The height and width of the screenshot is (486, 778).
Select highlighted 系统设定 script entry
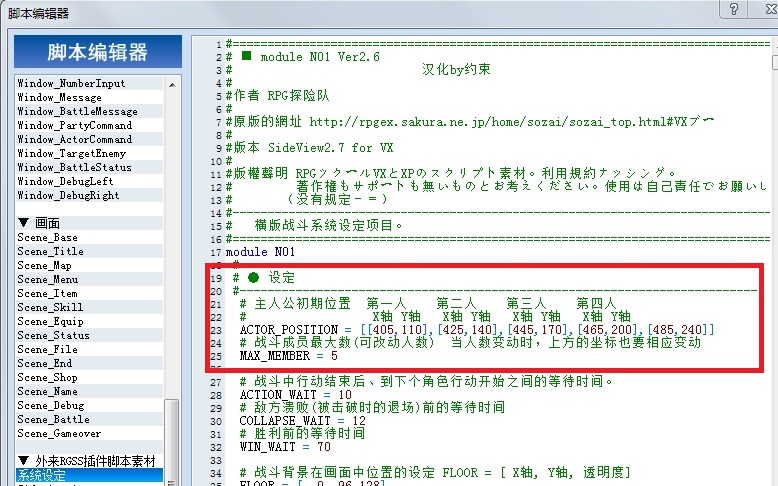(x=89, y=475)
